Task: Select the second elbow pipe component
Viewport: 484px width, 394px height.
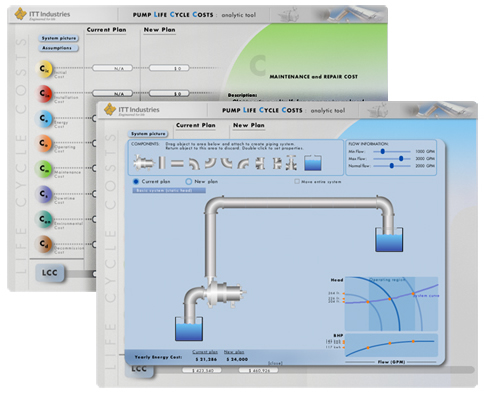Action: pyautogui.click(x=210, y=163)
